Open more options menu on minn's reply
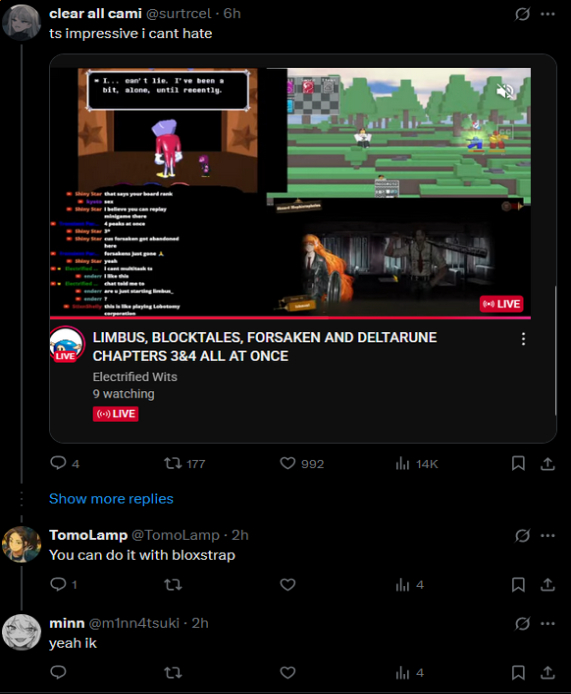 click(548, 624)
